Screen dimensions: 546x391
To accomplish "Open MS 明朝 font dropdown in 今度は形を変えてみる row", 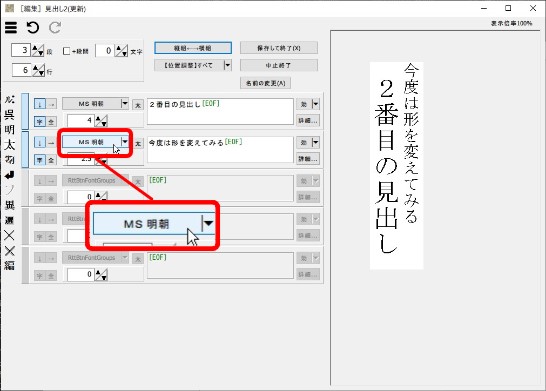I will coord(125,142).
